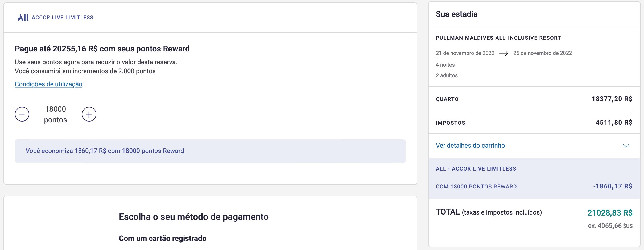
Task: Expand the cart details chevron arrow
Action: [626, 146]
